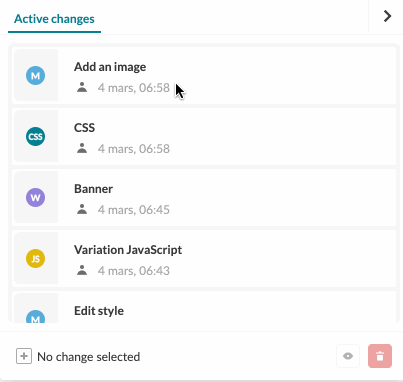The image size is (403, 382).
Task: Open the Banner change entry
Action: point(204,197)
